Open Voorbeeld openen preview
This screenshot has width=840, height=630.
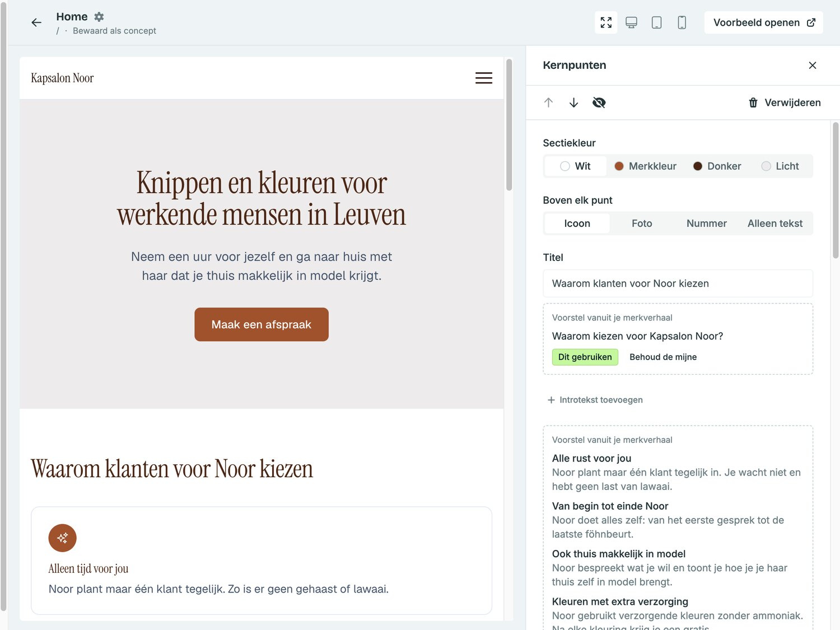pos(764,22)
